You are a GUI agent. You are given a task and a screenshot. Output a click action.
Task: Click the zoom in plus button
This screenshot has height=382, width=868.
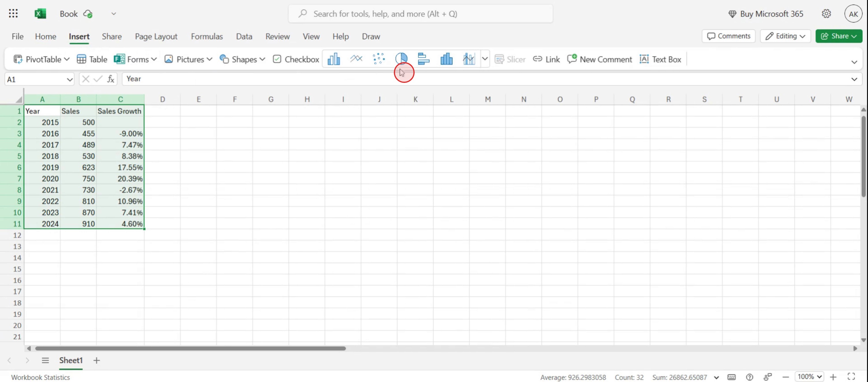pyautogui.click(x=833, y=377)
